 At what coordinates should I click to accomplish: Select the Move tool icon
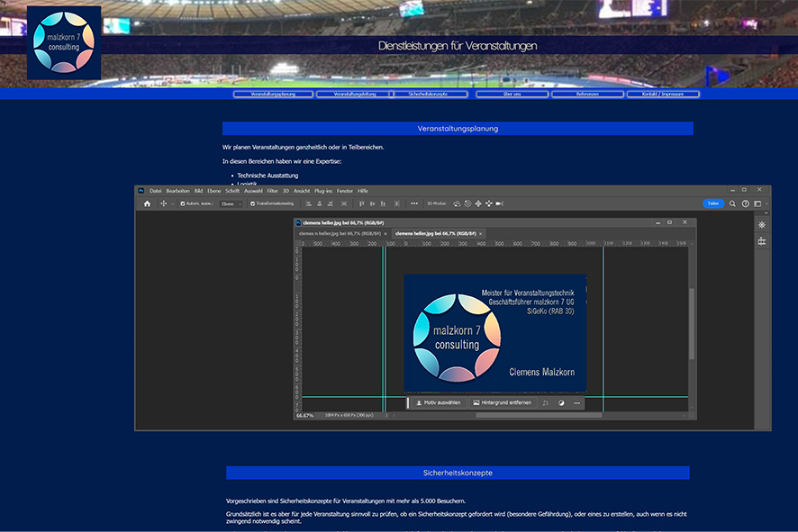point(163,203)
